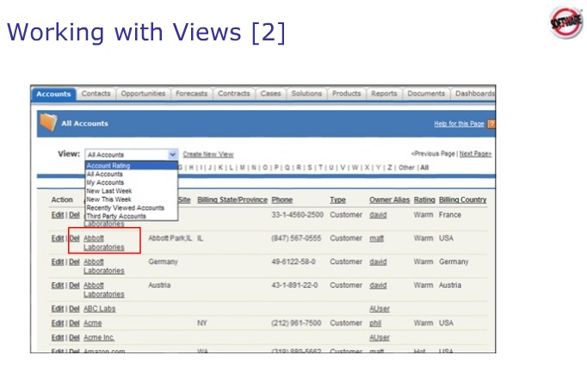Choose Recently Viewed Accounts in the list
The height and width of the screenshot is (392, 587).
(x=125, y=208)
